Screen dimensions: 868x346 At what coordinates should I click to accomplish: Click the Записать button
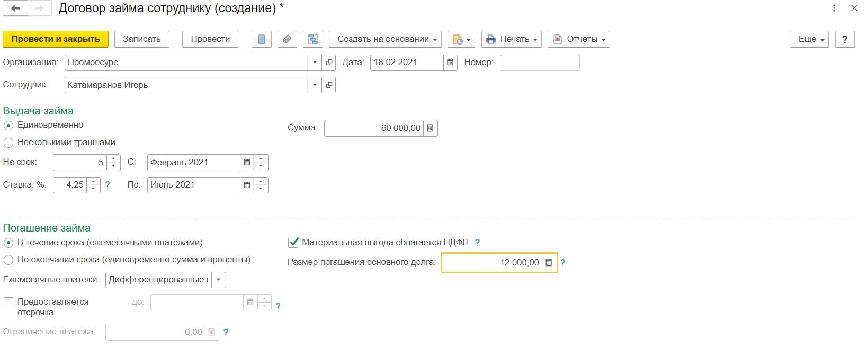click(141, 39)
